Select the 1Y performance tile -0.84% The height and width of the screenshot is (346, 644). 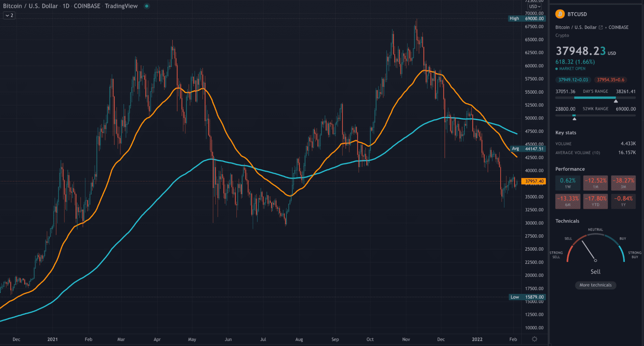pos(623,201)
